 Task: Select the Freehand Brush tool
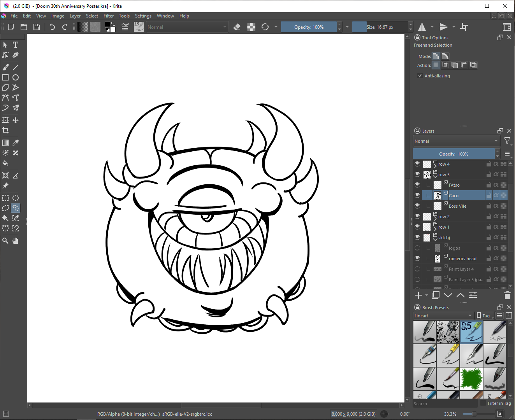click(x=5, y=67)
